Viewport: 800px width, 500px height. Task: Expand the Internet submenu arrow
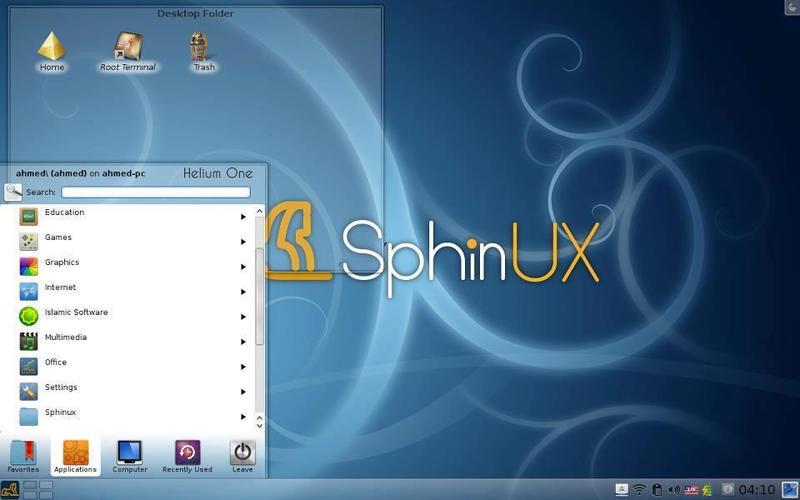243,292
